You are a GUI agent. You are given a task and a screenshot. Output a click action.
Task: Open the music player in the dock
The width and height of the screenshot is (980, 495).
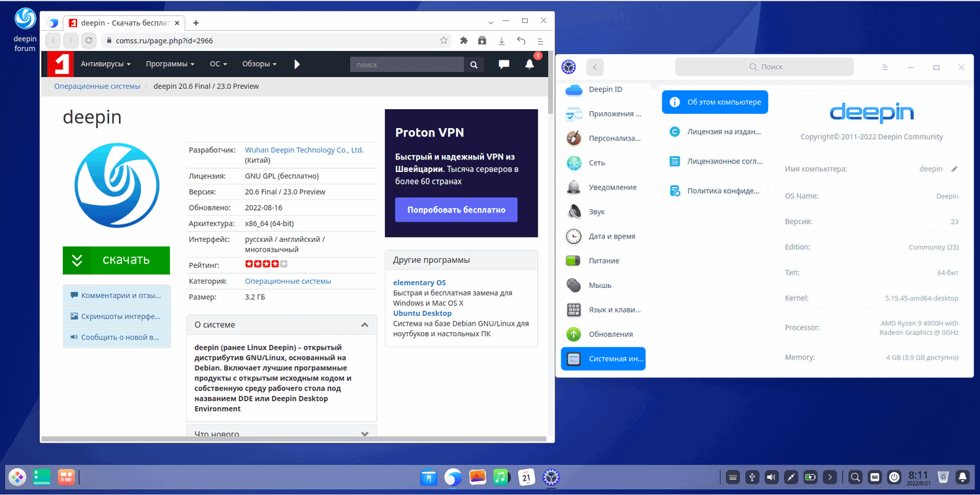pyautogui.click(x=502, y=477)
